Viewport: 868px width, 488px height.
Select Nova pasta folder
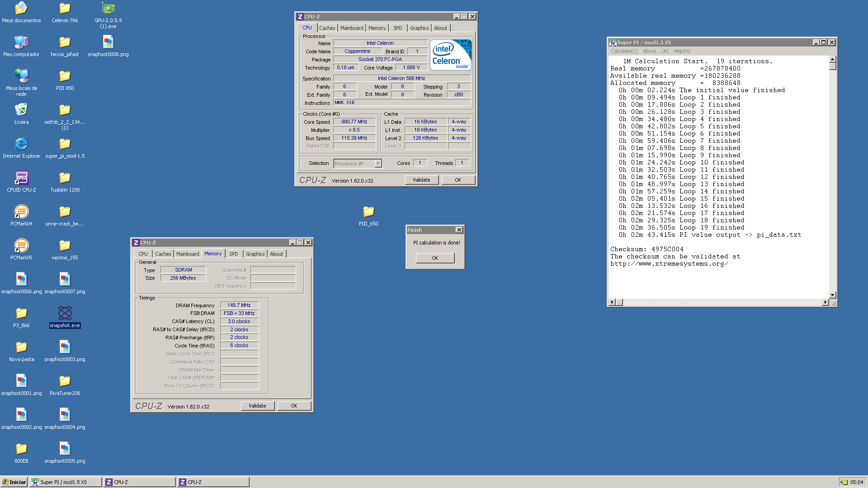pyautogui.click(x=21, y=351)
